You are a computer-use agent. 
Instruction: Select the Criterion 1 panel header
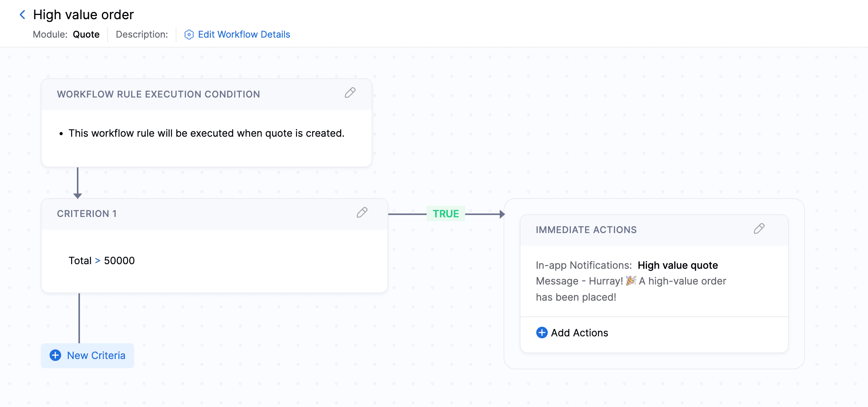[87, 213]
